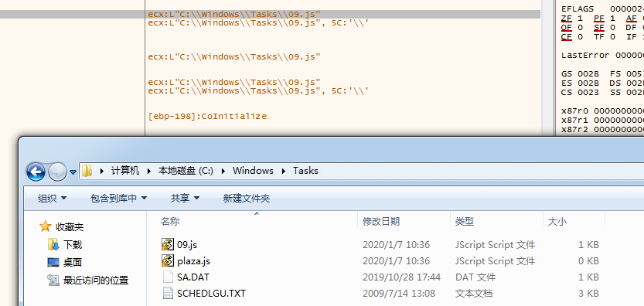Viewport: 644px width, 306px height.
Task: Click 2019/10/28 17:44 date of SA.DAT
Action: (x=401, y=277)
